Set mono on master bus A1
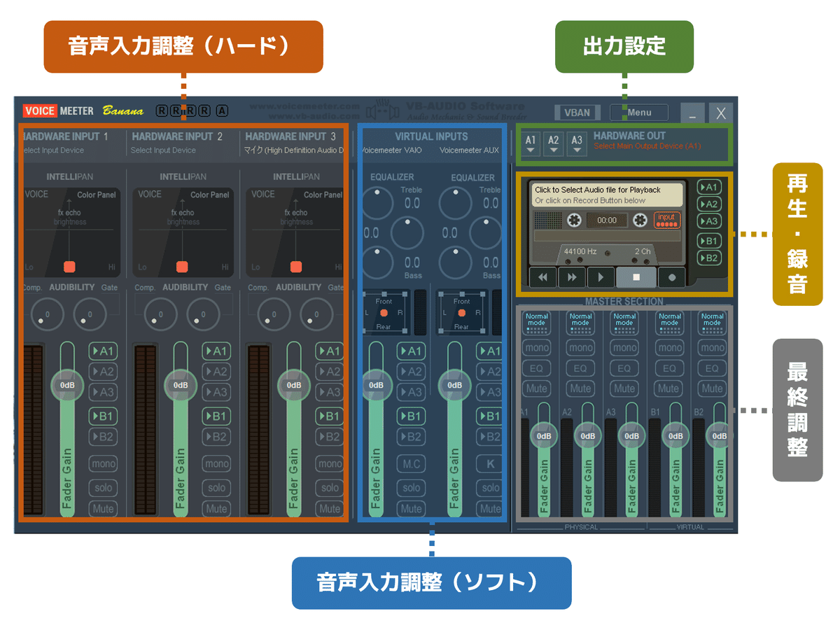The width and height of the screenshot is (840, 630). click(x=537, y=348)
